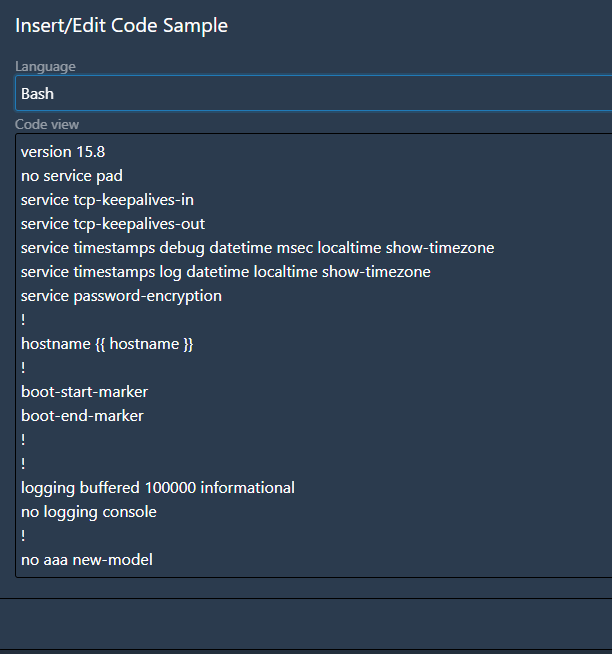Image resolution: width=612 pixels, height=654 pixels.
Task: Place cursor on 'no service pad' line
Action: coord(72,176)
